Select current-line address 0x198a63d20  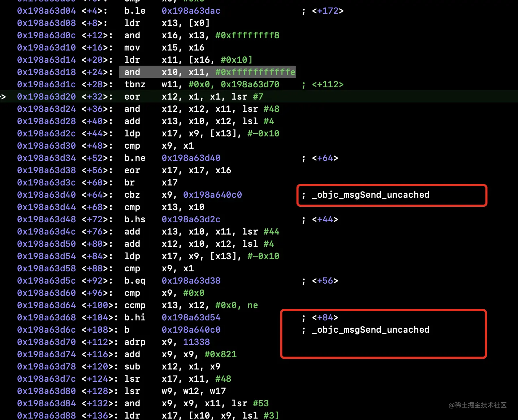tap(46, 97)
